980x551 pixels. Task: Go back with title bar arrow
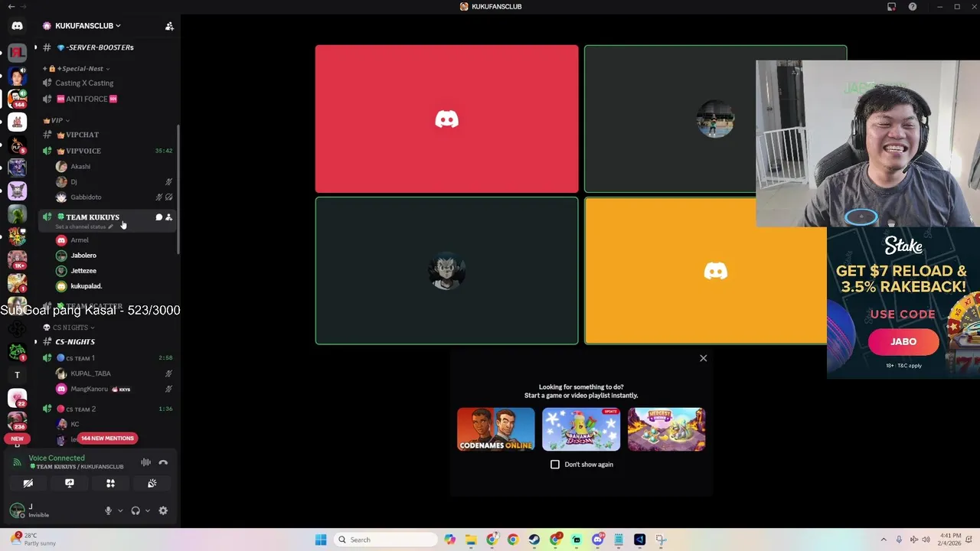11,7
